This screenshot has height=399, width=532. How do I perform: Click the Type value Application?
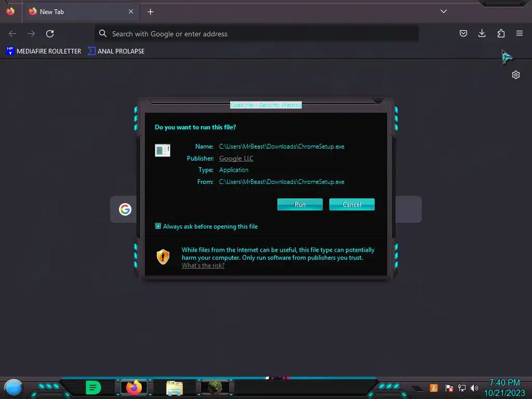tap(234, 170)
